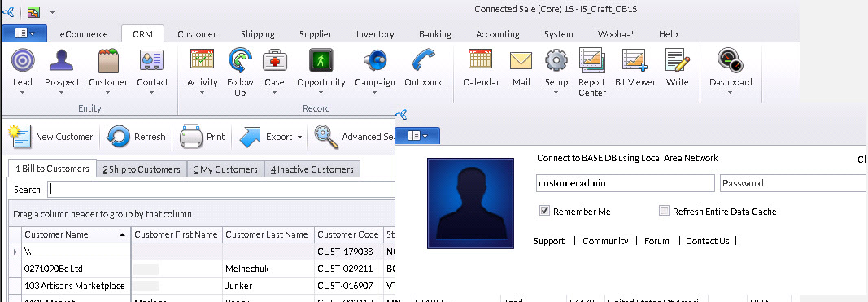Click the quick access toolbar chart icon

(33, 11)
